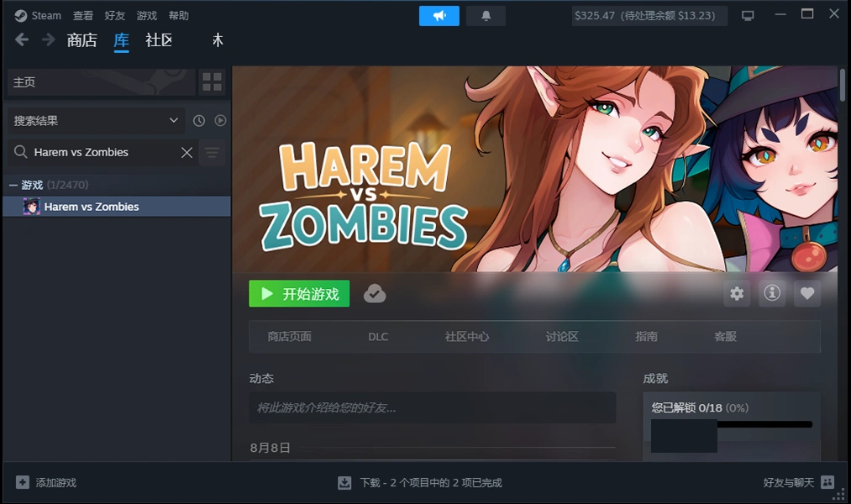Open the 游戏 menu
The width and height of the screenshot is (851, 504).
click(146, 16)
